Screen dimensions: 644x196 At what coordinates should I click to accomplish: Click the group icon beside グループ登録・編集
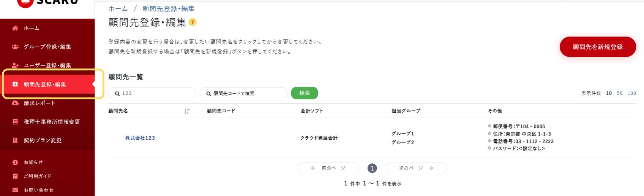click(x=15, y=47)
